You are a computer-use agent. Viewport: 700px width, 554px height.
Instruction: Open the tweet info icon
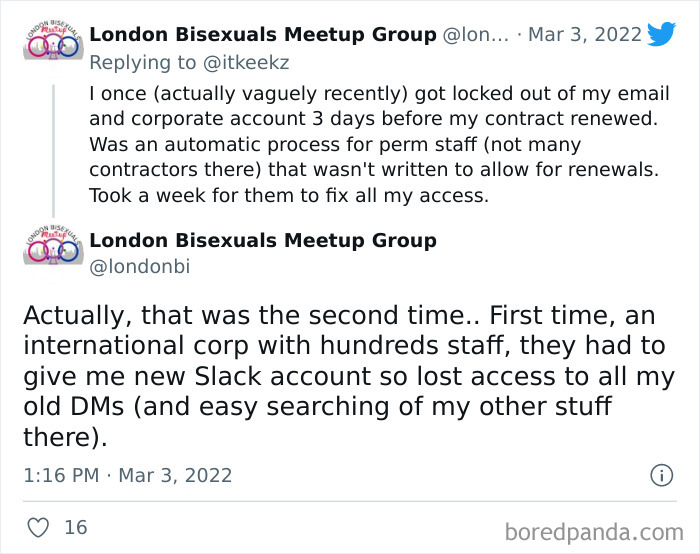[x=661, y=475]
